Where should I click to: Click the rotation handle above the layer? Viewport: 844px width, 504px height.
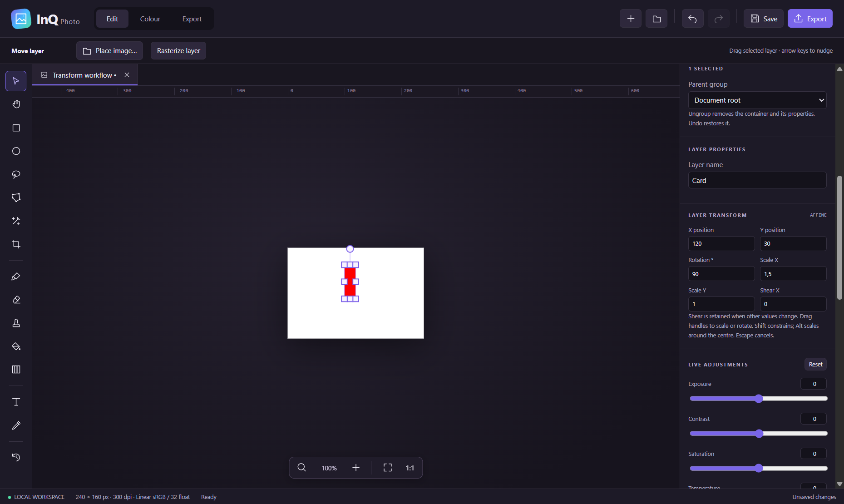point(350,249)
